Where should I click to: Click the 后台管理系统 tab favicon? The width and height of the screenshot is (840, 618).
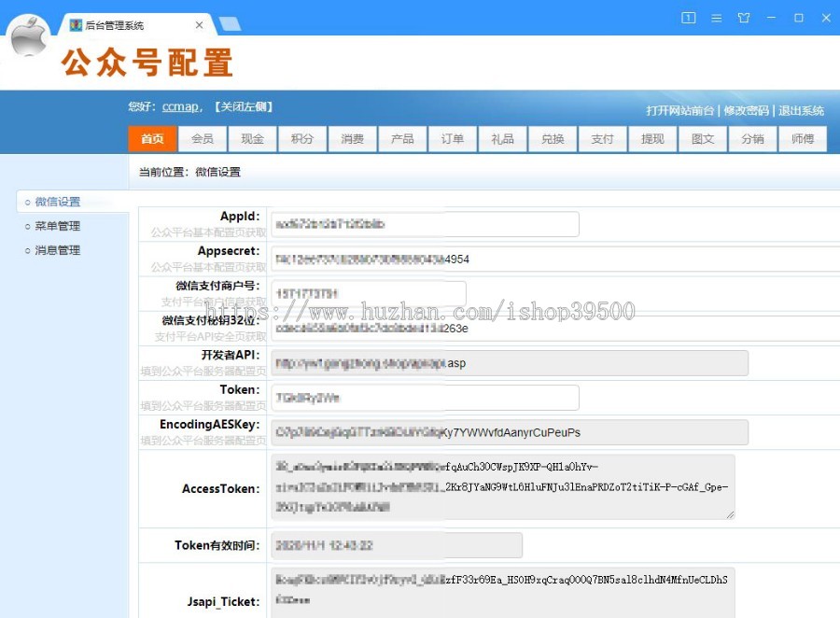[x=77, y=25]
